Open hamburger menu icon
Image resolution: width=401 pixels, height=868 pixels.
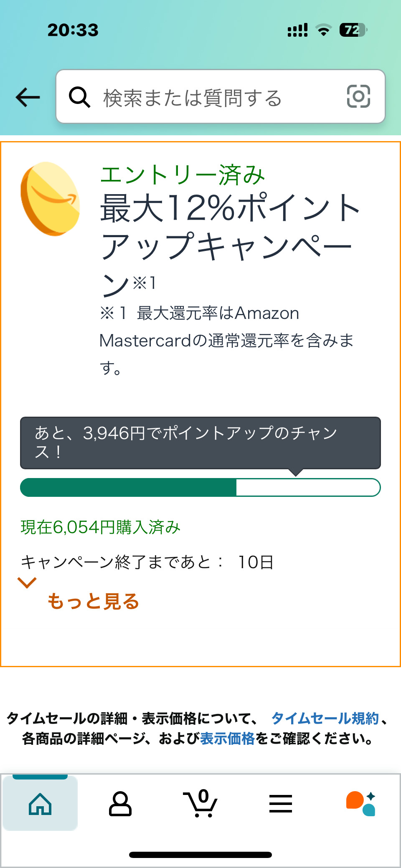[281, 803]
